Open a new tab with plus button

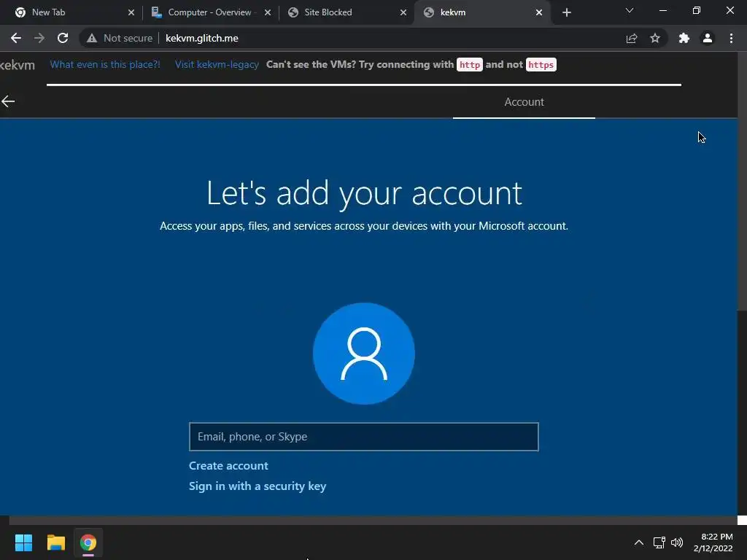click(x=566, y=12)
